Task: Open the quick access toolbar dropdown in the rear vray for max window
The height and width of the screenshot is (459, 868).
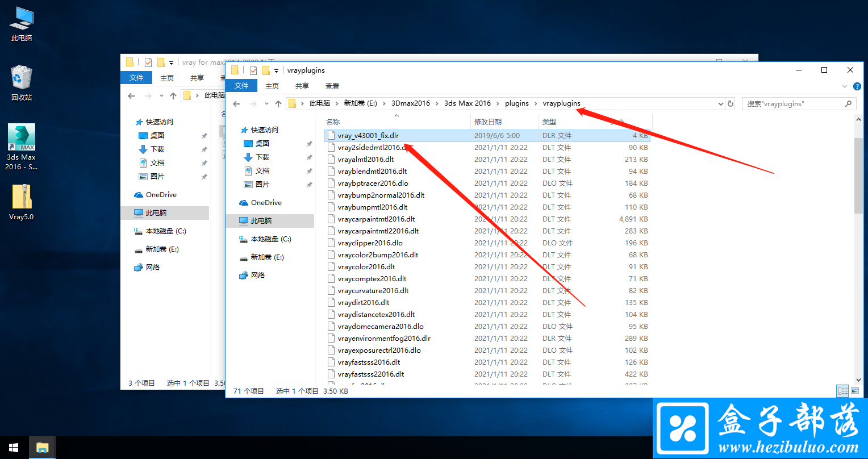Action: tap(171, 63)
